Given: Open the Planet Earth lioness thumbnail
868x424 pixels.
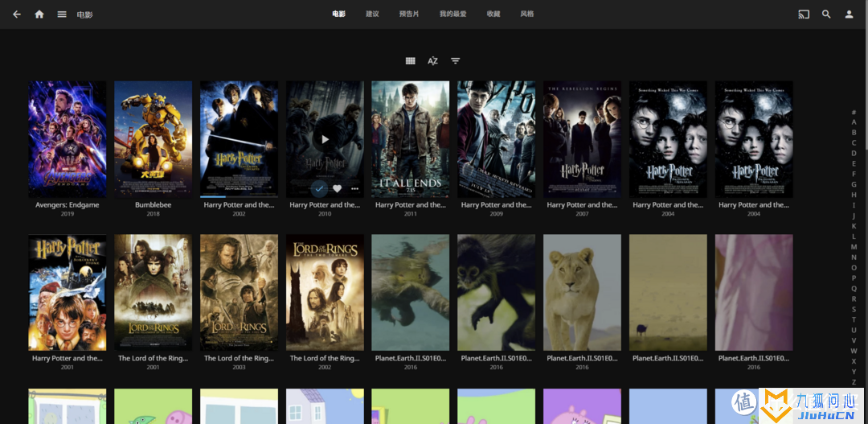Looking at the screenshot, I should click(583, 293).
